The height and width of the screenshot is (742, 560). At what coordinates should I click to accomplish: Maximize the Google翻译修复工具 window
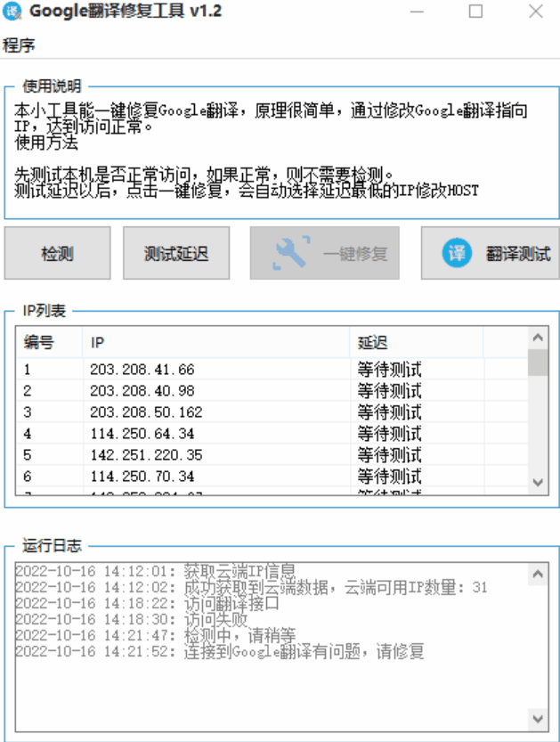475,12
